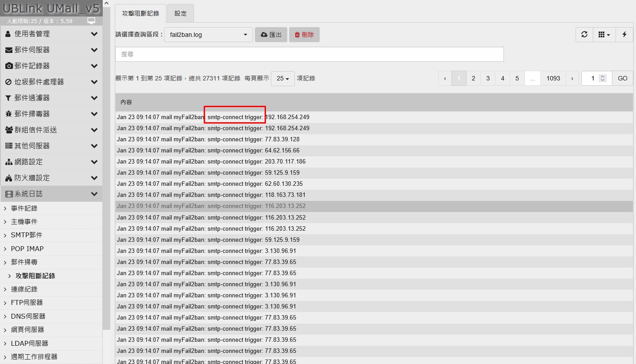Go to page 1093 in pagination
The image size is (636, 364).
click(x=553, y=78)
